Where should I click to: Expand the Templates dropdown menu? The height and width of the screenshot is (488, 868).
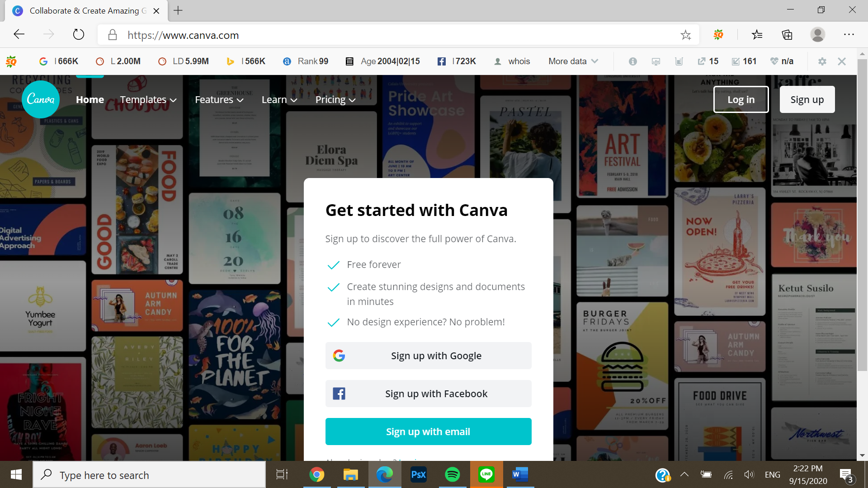148,99
